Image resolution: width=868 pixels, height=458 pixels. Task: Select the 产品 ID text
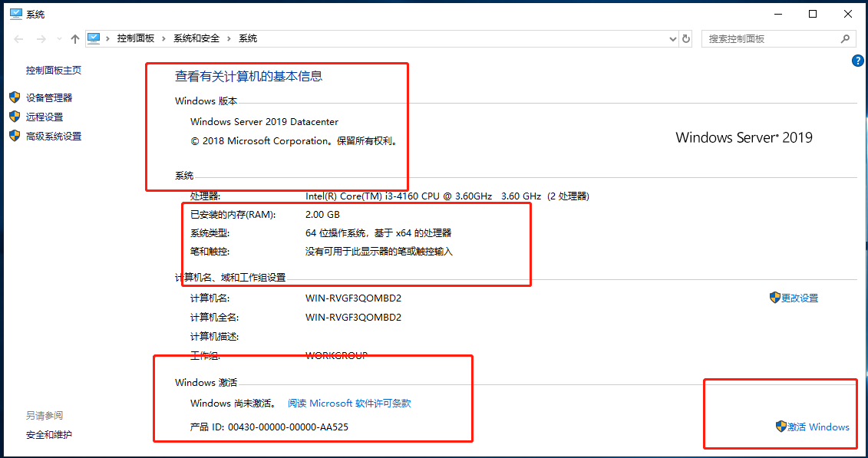point(269,427)
